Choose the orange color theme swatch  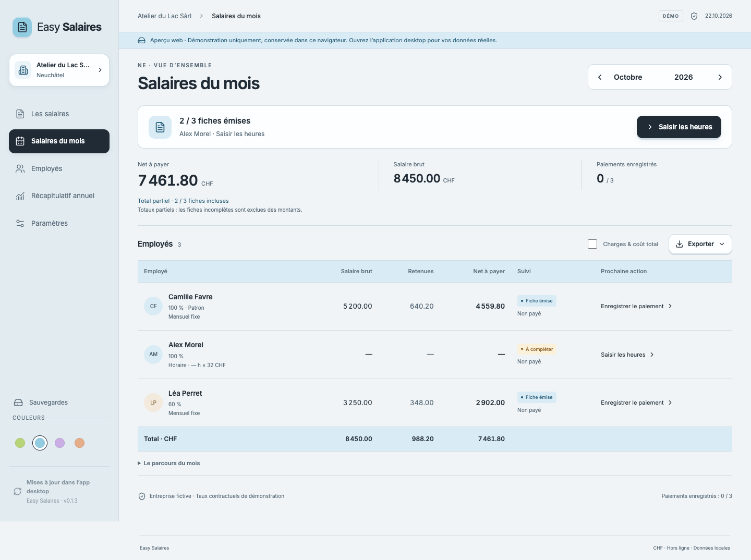(79, 443)
